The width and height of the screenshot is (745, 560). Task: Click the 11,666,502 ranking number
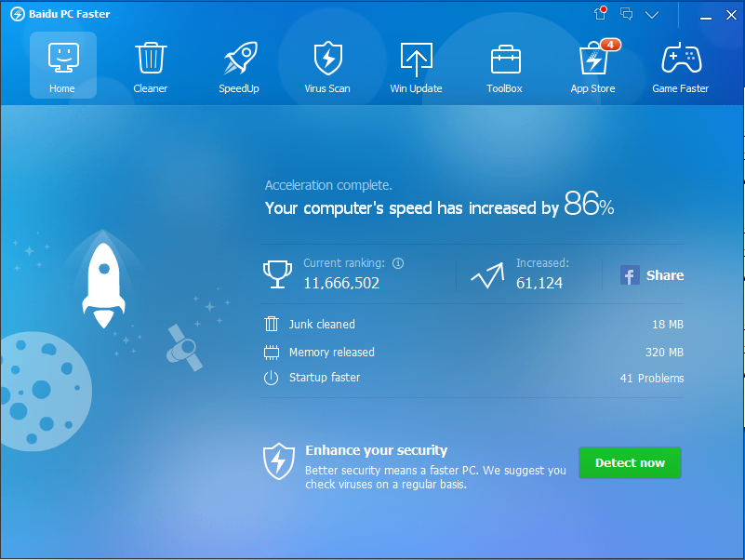[341, 284]
